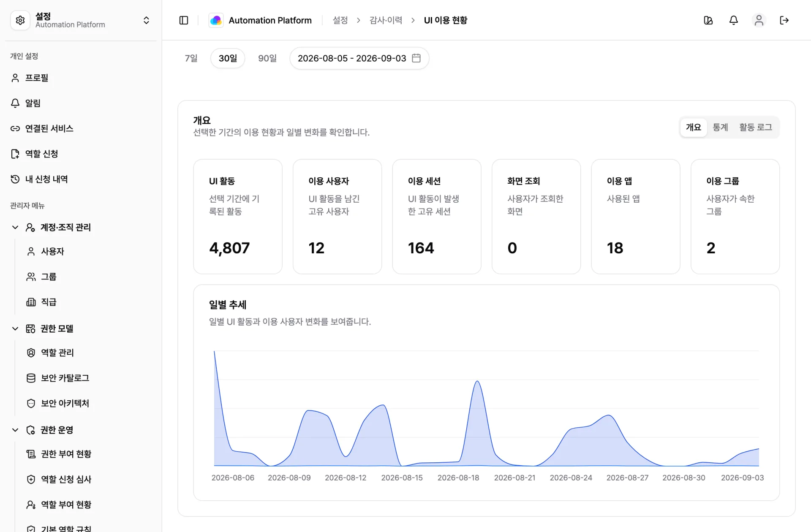Go to 감사·이력 breadcrumb

[386, 20]
